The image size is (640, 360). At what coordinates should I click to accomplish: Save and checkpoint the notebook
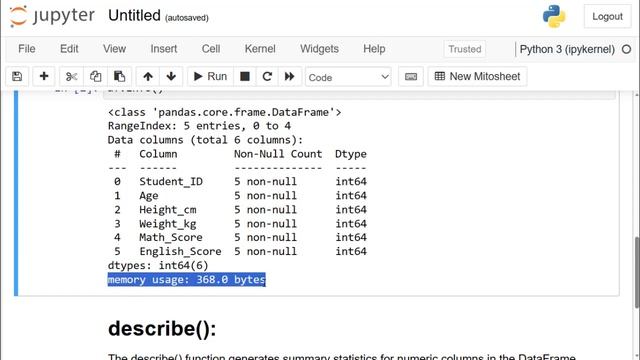tap(17, 76)
